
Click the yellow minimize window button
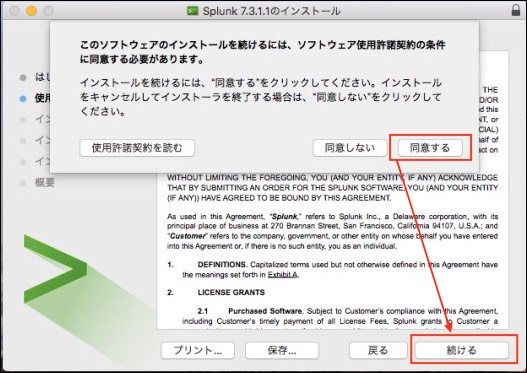tap(32, 11)
